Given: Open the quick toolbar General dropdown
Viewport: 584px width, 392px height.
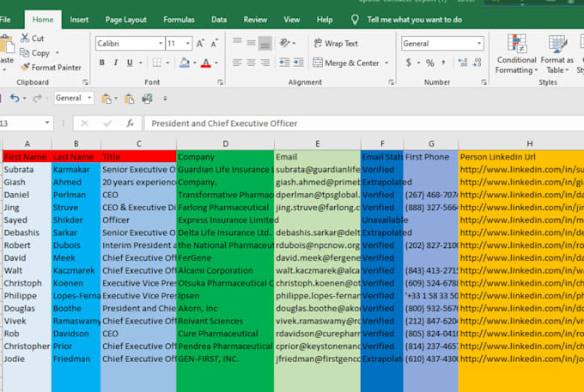Looking at the screenshot, I should tap(89, 98).
